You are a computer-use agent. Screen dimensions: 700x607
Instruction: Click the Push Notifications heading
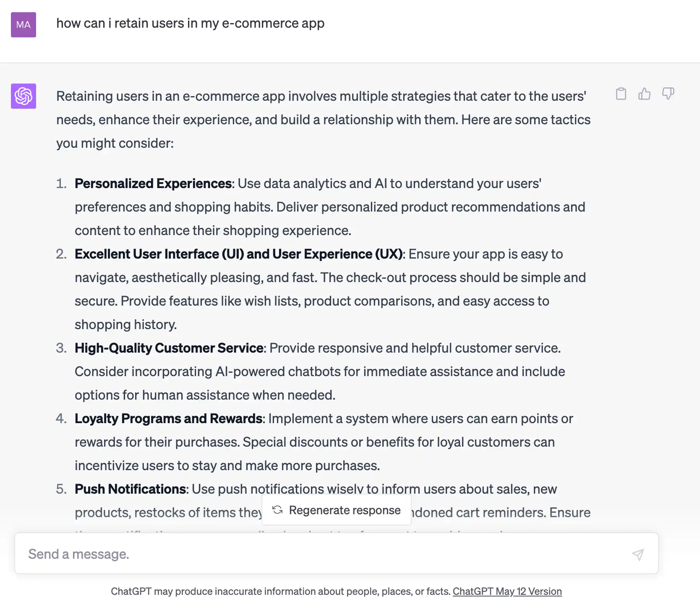click(x=131, y=489)
